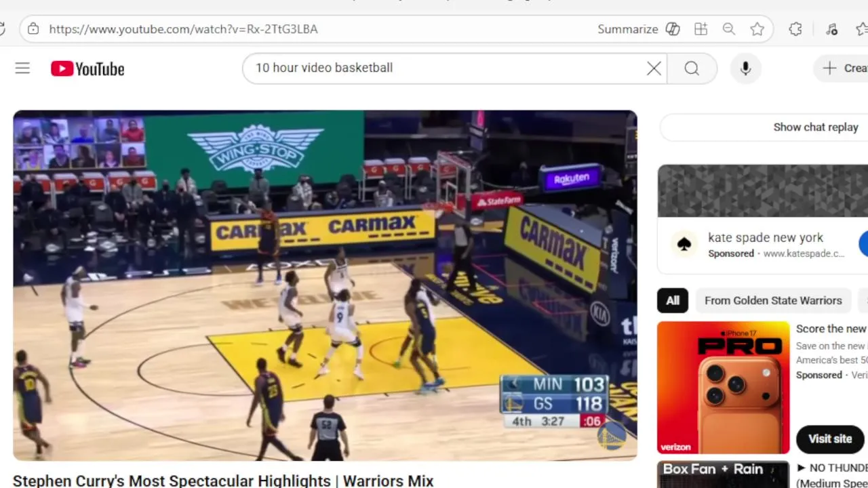Click the Visit site button
Viewport: 868px width, 488px height.
[x=829, y=439]
